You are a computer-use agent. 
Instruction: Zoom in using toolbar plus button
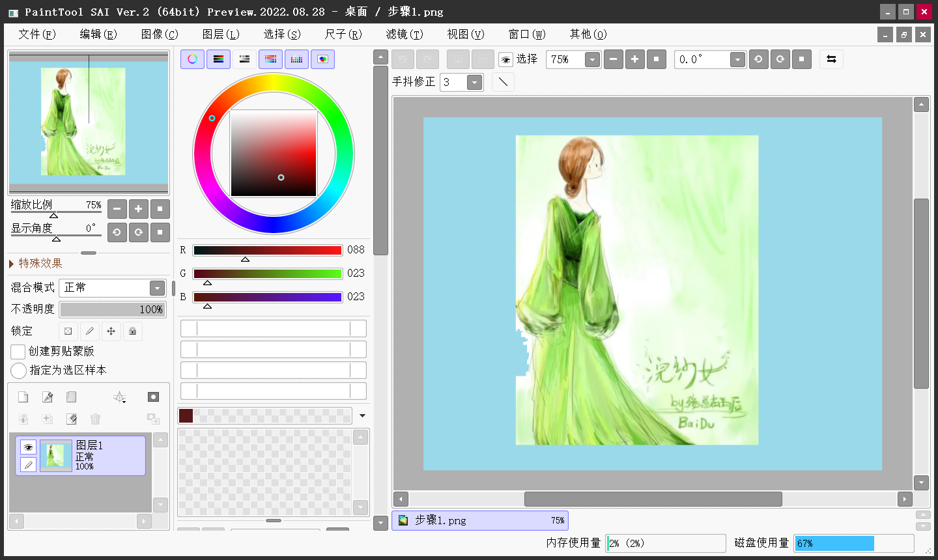pos(634,59)
